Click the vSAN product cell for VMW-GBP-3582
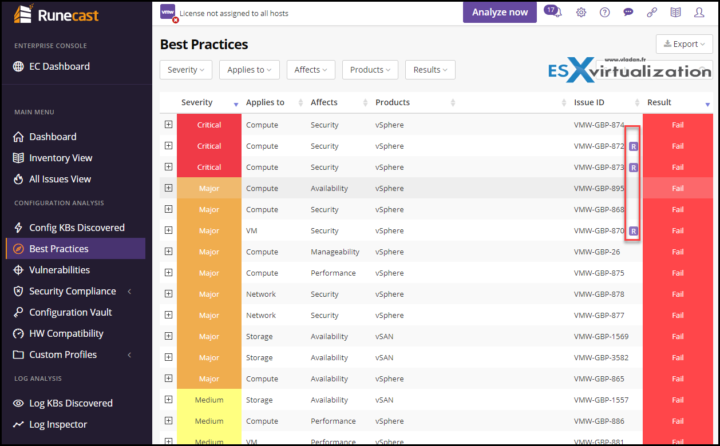This screenshot has width=720, height=446. pos(384,357)
